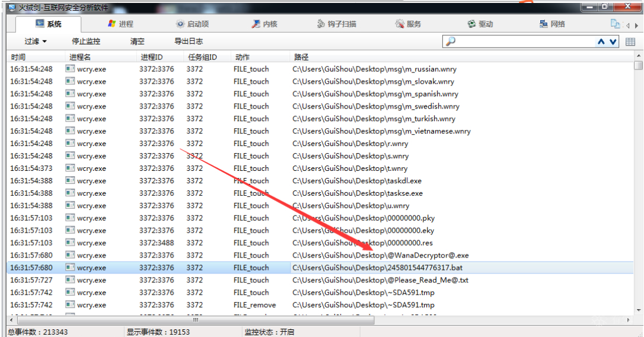Open the 钩子扫描 tab
Image resolution: width=644 pixels, height=337 pixels.
[336, 24]
